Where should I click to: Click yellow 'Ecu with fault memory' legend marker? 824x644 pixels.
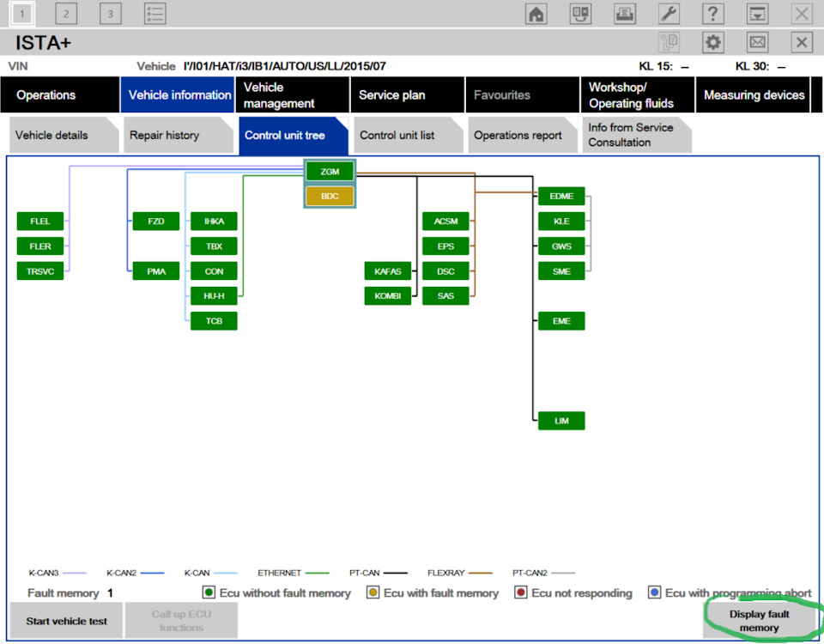coord(373,592)
